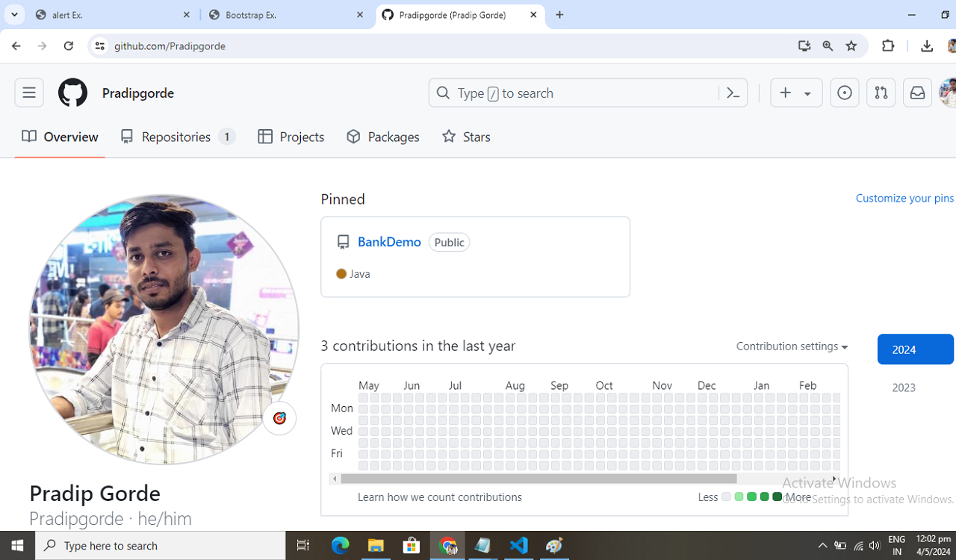Open the tab search dropdown arrow in Chrome
The image size is (956, 560).
(x=14, y=15)
